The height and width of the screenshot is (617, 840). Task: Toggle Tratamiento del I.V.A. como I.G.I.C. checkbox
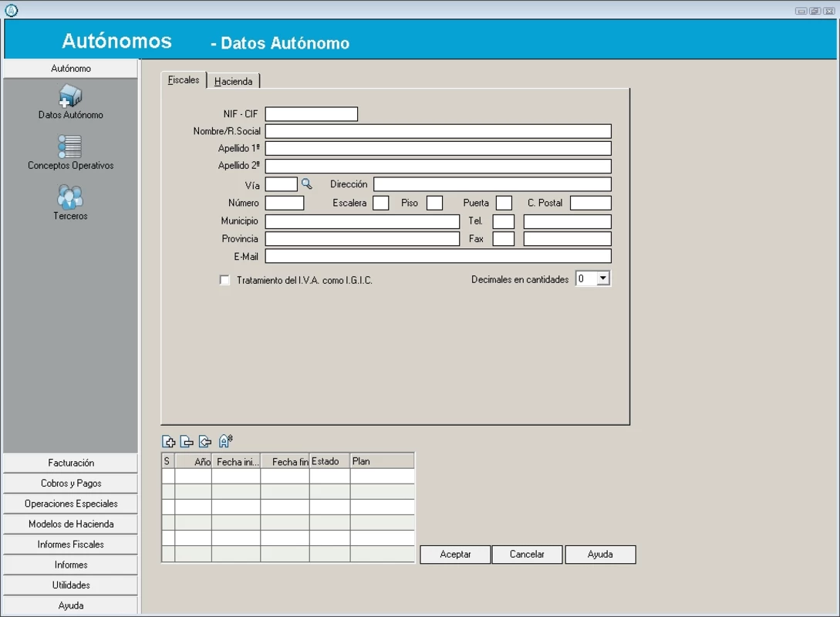(224, 280)
